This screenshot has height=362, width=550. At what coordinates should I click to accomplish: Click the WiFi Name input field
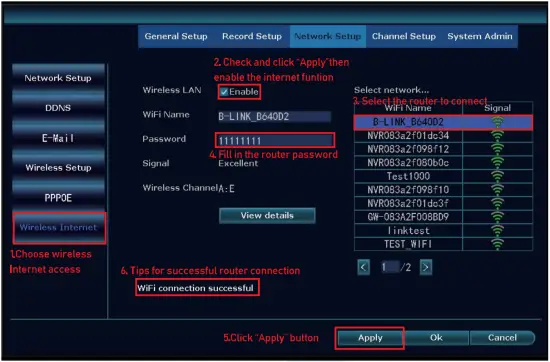click(274, 116)
